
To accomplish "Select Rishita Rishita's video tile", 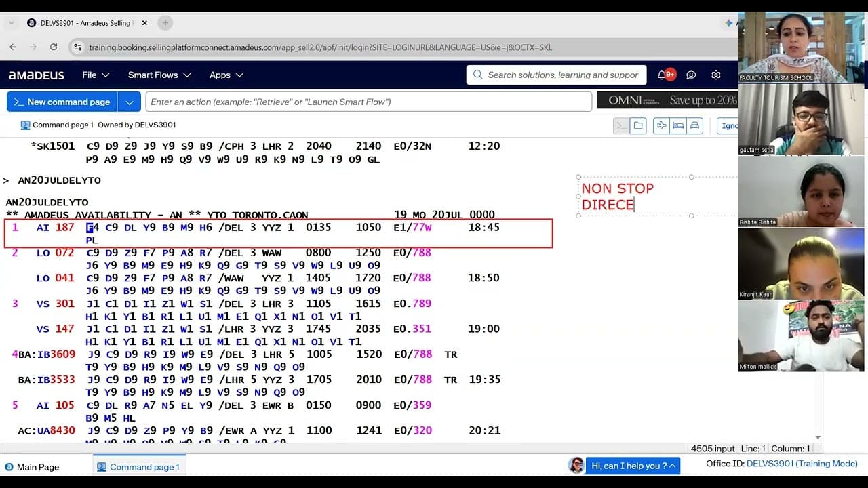I will tap(801, 192).
